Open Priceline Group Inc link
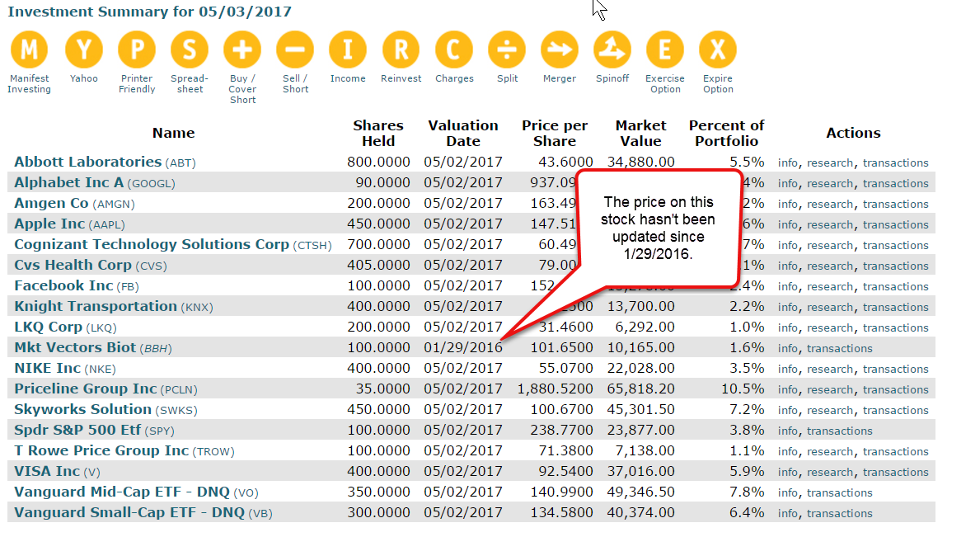The width and height of the screenshot is (980, 537). pos(86,389)
